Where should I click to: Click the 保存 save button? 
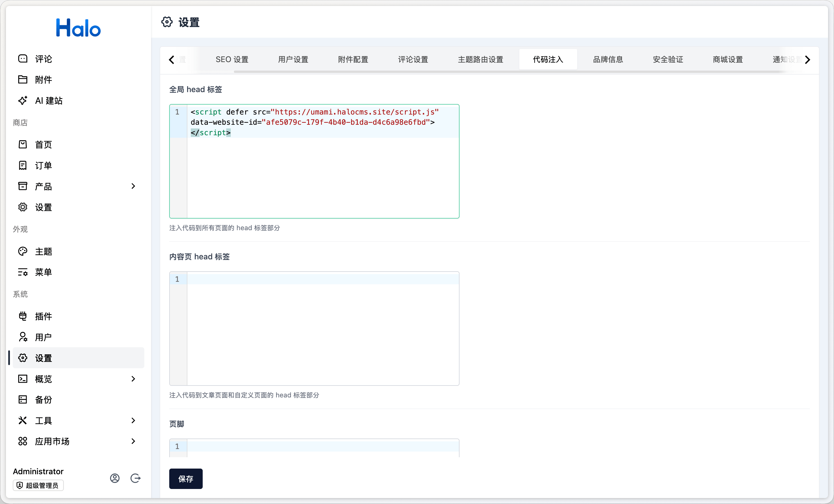click(186, 478)
